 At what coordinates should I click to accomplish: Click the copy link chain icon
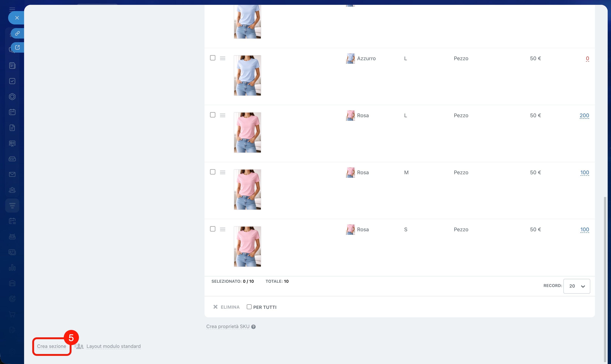coord(17,33)
